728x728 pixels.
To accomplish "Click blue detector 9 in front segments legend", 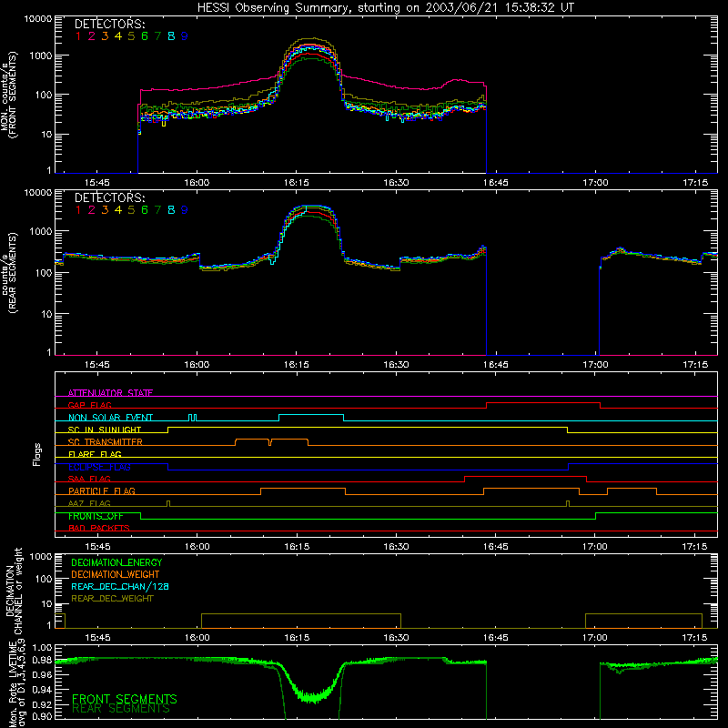I will click(185, 36).
